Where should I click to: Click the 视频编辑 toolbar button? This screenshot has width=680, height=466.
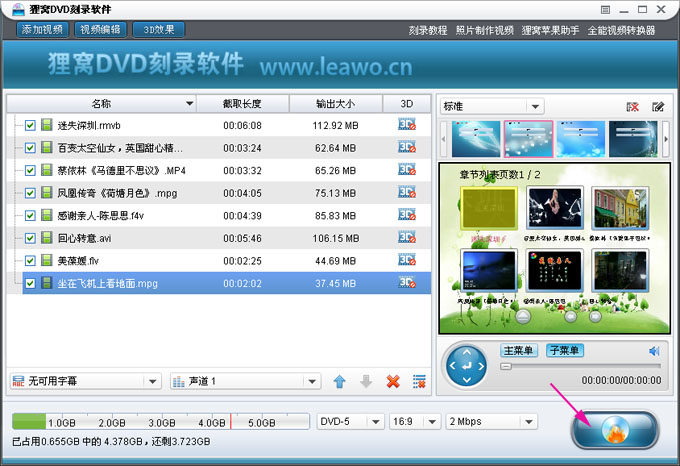100,30
